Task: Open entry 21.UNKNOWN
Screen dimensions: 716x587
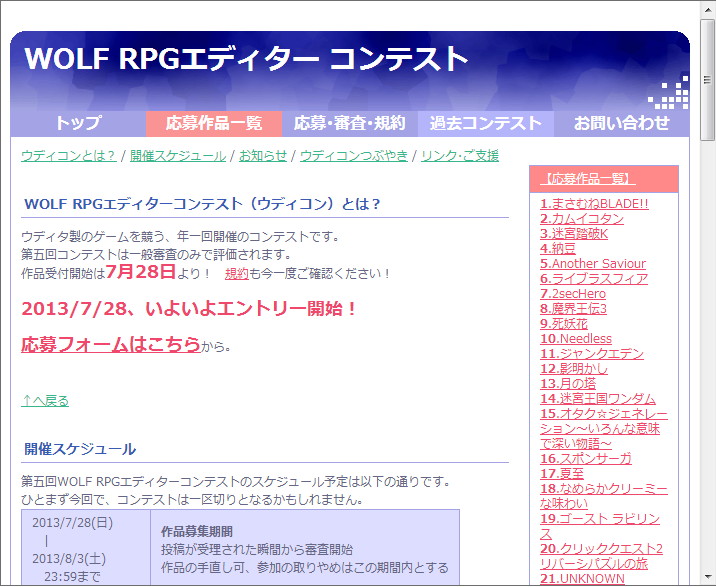Action: [582, 579]
